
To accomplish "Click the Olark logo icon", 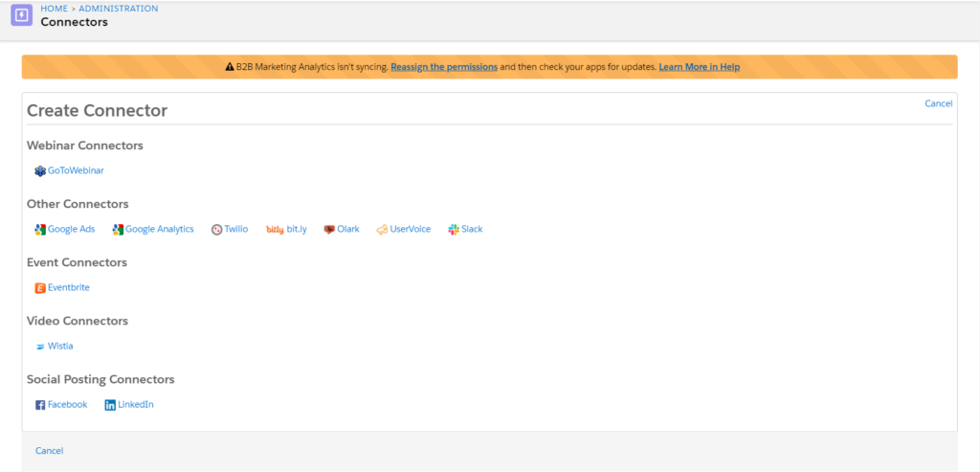I will coord(329,230).
